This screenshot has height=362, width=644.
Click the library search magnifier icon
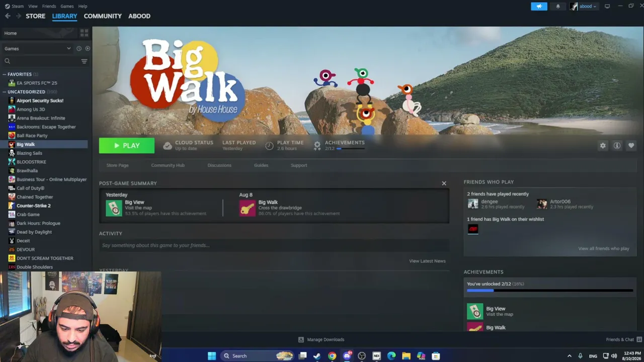[7, 61]
